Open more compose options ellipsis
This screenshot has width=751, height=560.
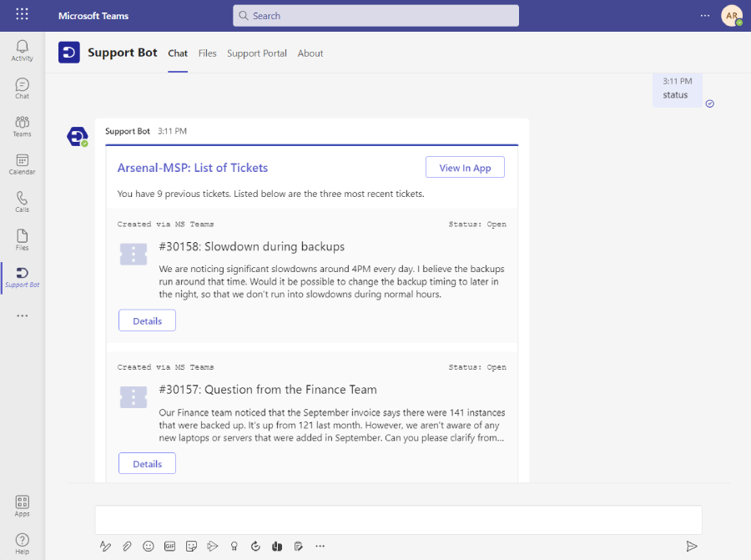click(x=320, y=546)
